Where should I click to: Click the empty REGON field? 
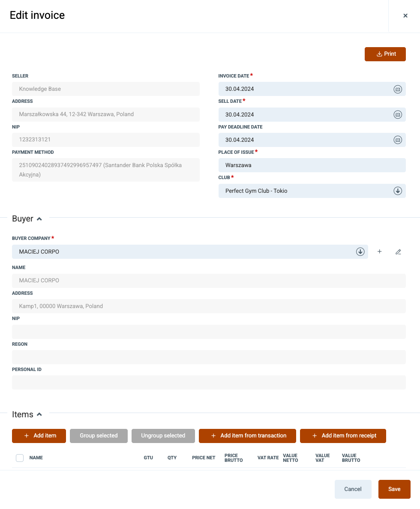[x=209, y=357]
